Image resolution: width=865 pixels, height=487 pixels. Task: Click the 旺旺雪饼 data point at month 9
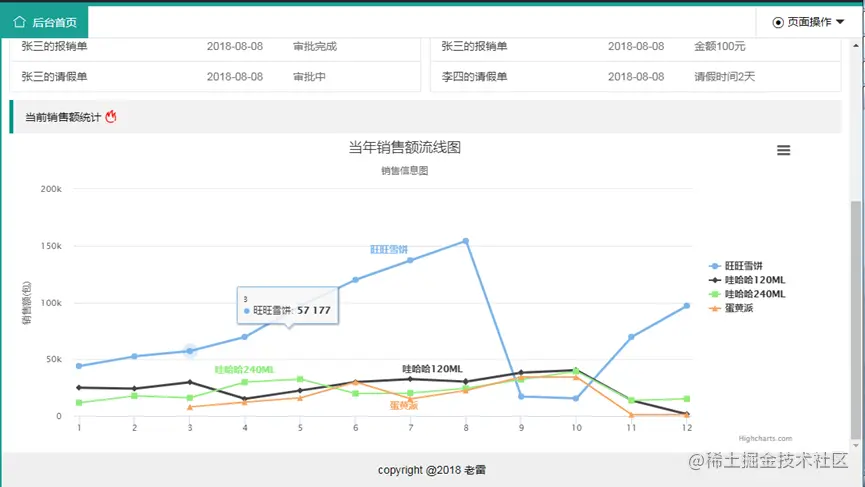click(x=521, y=397)
